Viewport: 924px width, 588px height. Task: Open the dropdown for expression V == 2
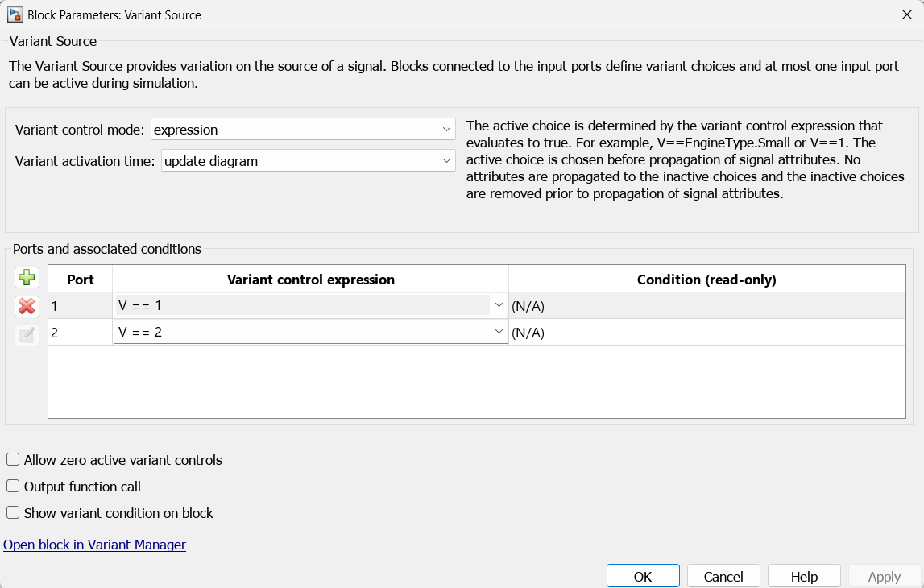point(498,331)
